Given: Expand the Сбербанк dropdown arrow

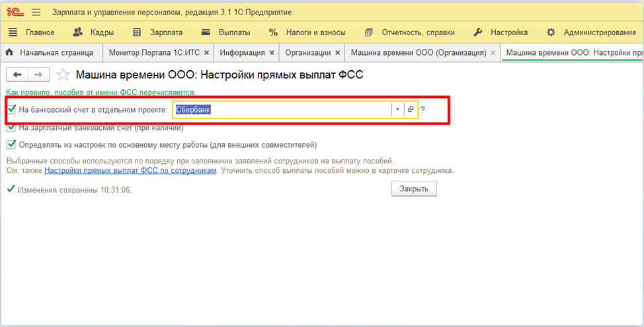Looking at the screenshot, I should click(397, 109).
